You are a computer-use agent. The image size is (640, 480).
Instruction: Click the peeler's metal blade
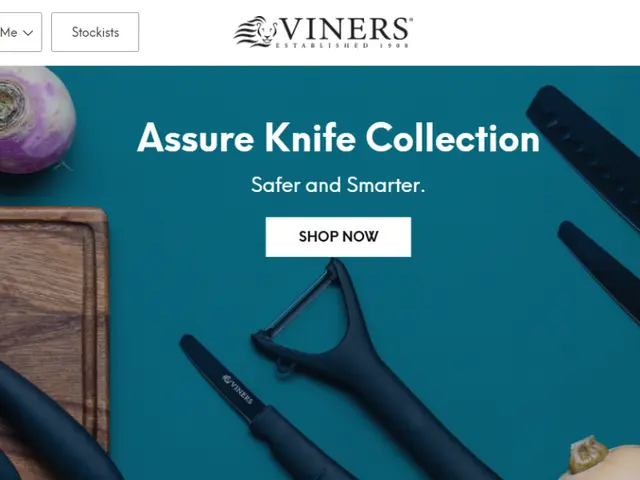(298, 304)
